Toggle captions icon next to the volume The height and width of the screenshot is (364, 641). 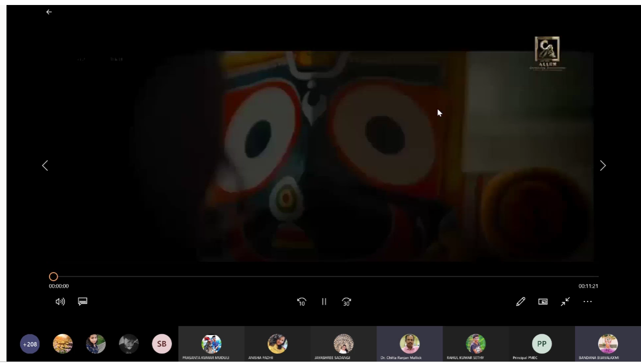[x=83, y=302]
